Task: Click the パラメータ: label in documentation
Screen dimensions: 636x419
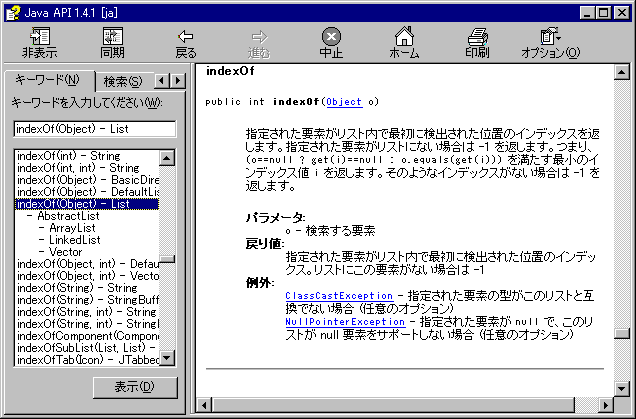Action: [275, 217]
